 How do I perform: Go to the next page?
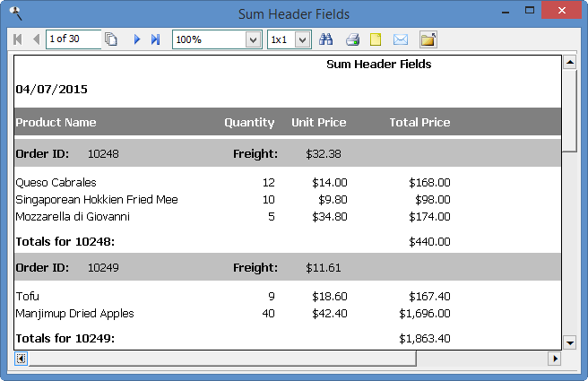[137, 39]
